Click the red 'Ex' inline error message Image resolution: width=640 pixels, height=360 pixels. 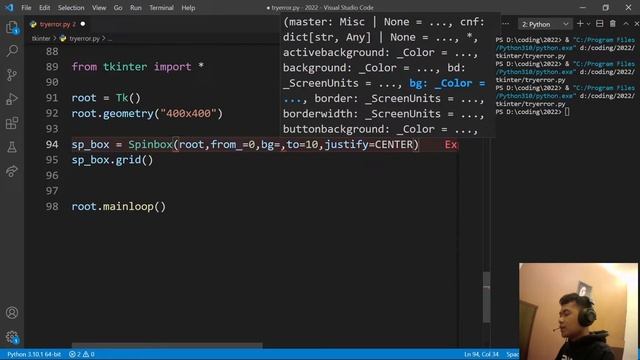pos(451,144)
